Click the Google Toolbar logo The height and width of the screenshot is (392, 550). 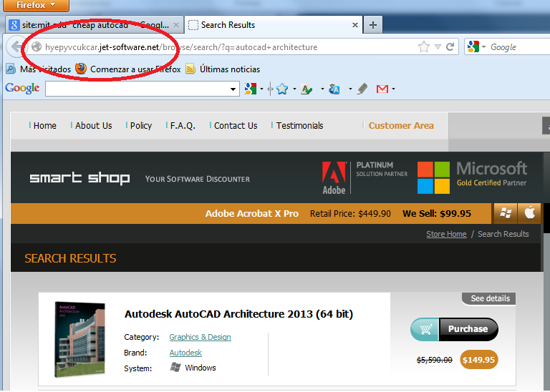point(22,88)
